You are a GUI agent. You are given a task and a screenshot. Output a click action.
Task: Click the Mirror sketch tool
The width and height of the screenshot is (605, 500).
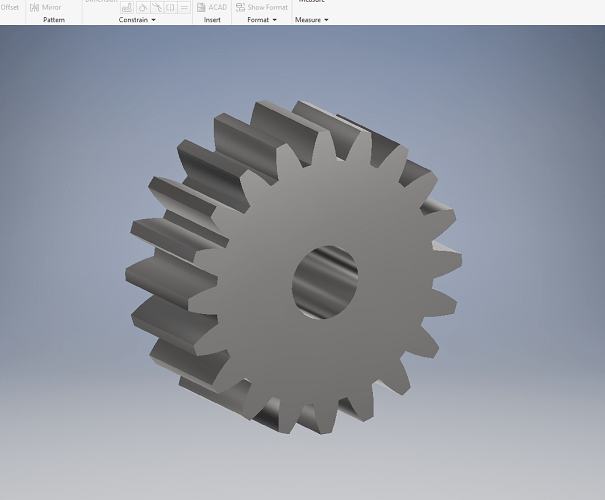pyautogui.click(x=46, y=7)
